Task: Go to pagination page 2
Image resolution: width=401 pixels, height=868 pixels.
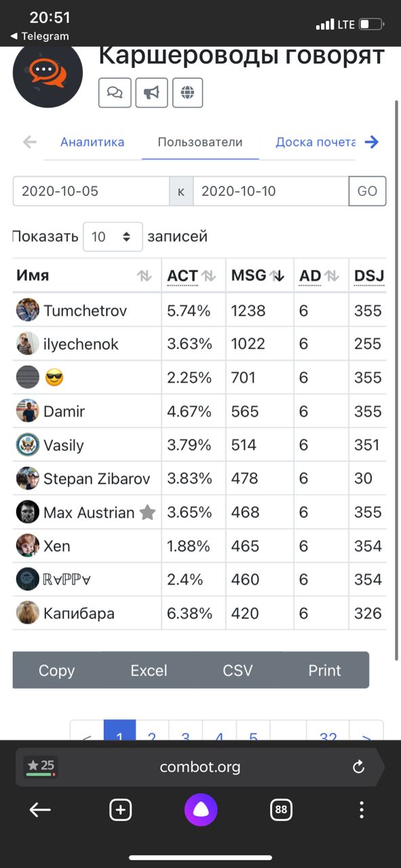Action: 152,731
